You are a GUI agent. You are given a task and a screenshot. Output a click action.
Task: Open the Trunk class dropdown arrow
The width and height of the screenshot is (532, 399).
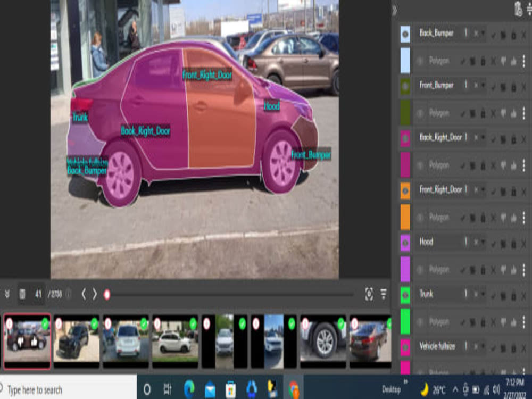coord(483,294)
